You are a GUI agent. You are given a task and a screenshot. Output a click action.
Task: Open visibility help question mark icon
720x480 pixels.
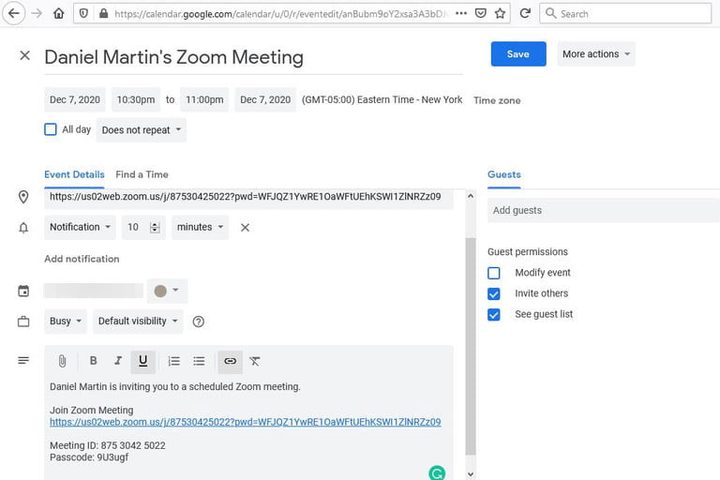(198, 322)
